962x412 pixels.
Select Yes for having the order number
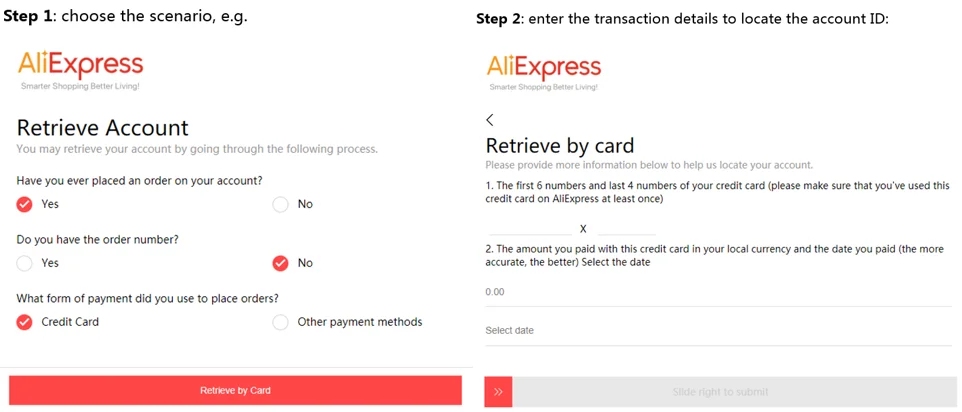(x=25, y=263)
